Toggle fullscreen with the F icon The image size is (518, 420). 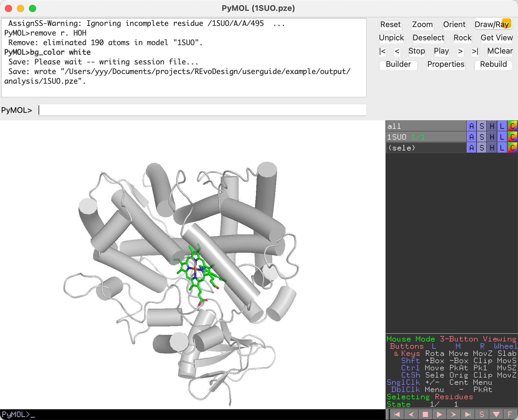tap(510, 414)
